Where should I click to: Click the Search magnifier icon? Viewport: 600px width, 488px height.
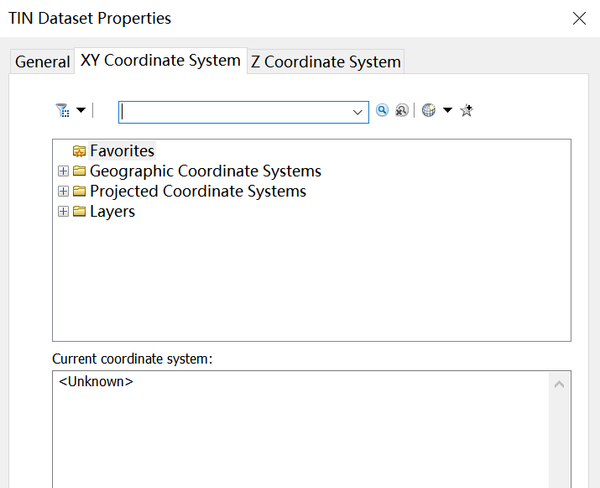(382, 111)
